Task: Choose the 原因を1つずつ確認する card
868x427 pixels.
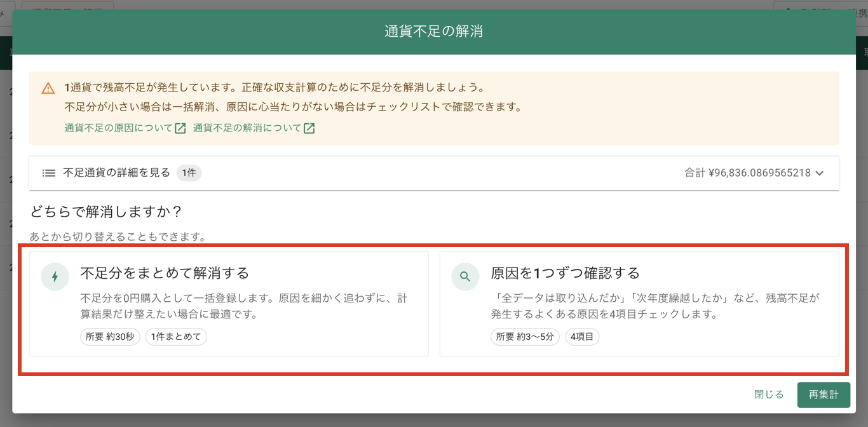Action: pyautogui.click(x=639, y=304)
